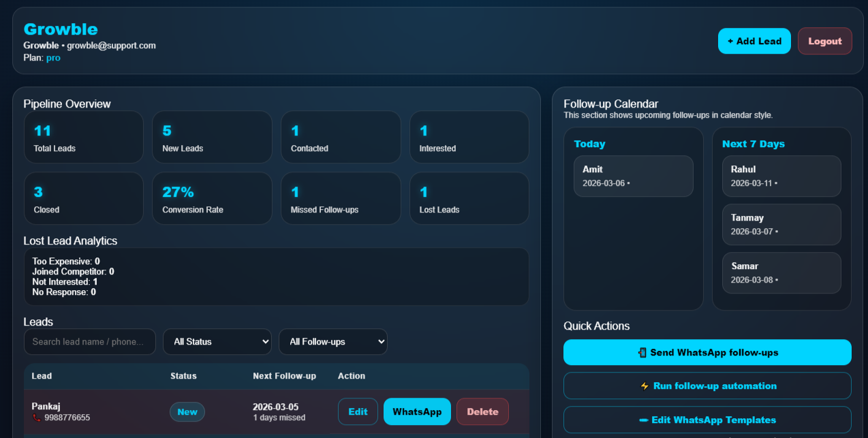Click the Follow-up Calendar heading
The height and width of the screenshot is (438, 868).
point(611,104)
